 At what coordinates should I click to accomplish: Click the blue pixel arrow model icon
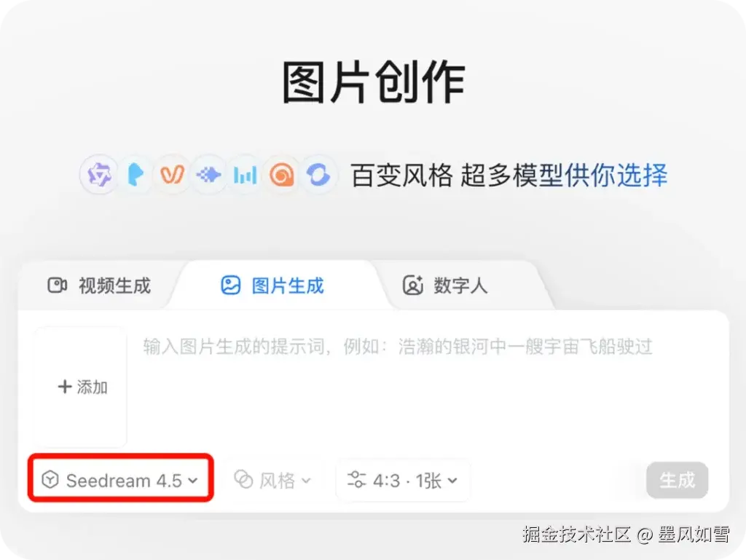pos(208,175)
